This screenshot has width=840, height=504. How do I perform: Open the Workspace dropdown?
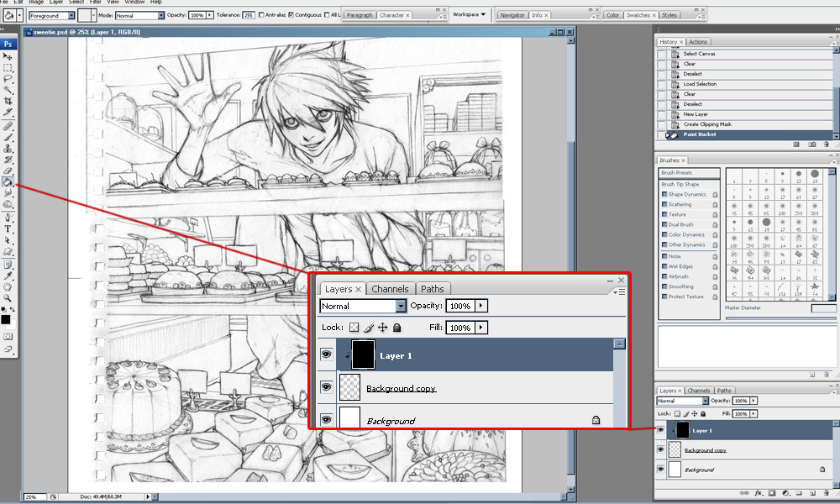coord(469,14)
